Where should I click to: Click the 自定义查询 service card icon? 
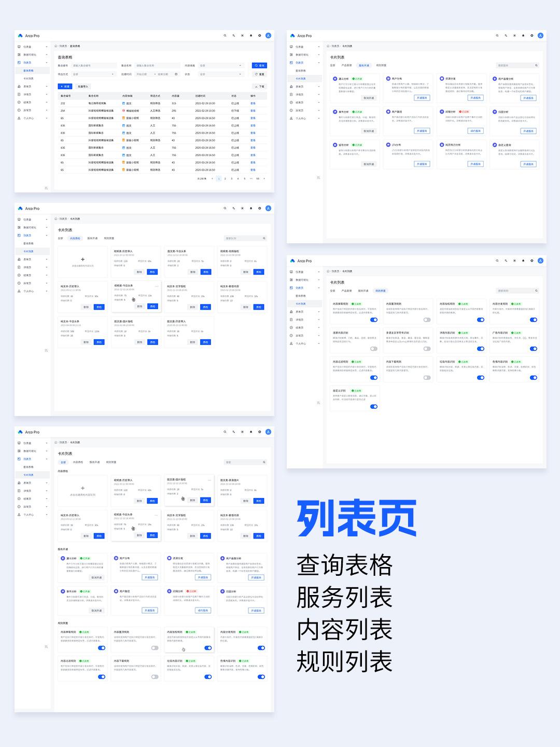pyautogui.click(x=495, y=145)
